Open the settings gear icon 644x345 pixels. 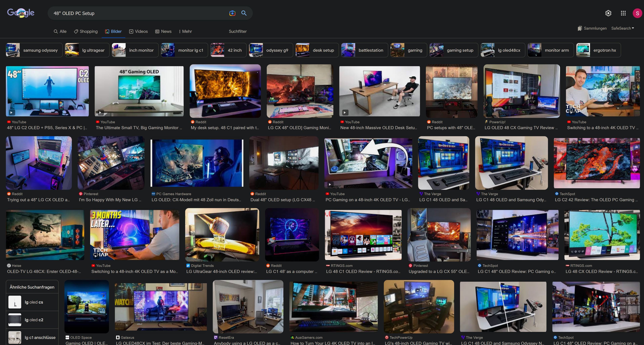pos(608,13)
